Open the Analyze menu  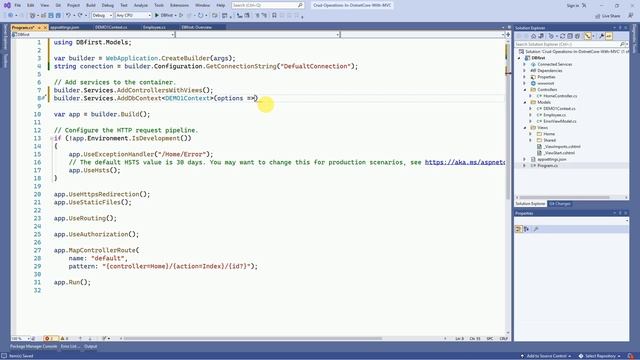point(141,5)
